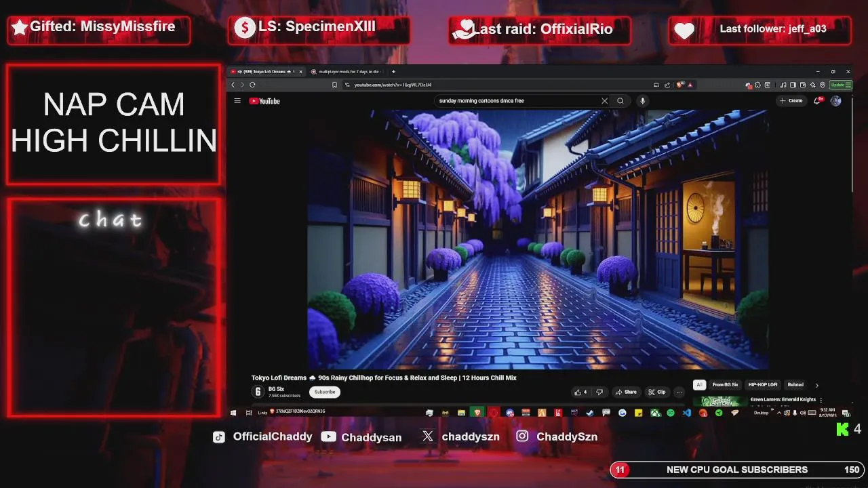Dislike the video with thumbs down
868x488 pixels.
coord(599,392)
